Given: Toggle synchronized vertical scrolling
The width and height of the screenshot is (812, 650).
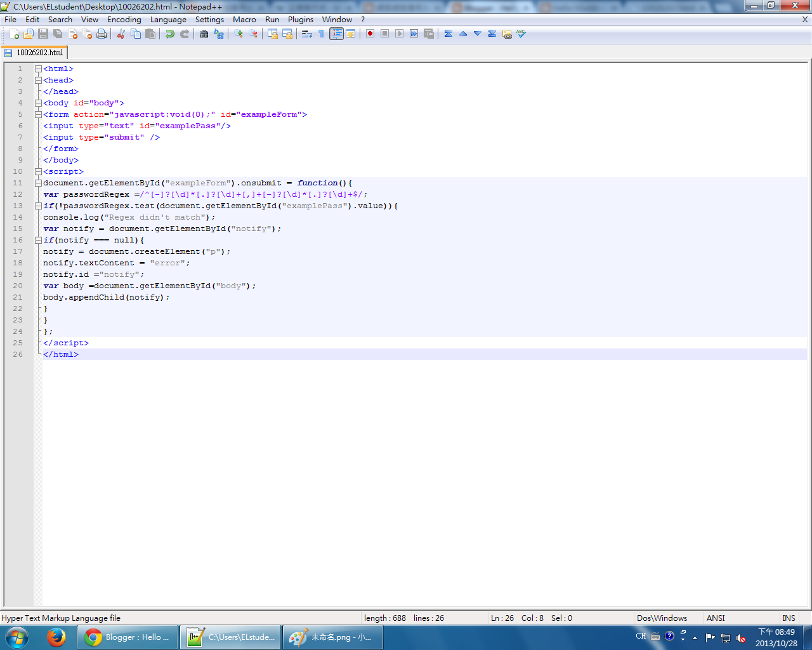Looking at the screenshot, I should click(x=272, y=34).
